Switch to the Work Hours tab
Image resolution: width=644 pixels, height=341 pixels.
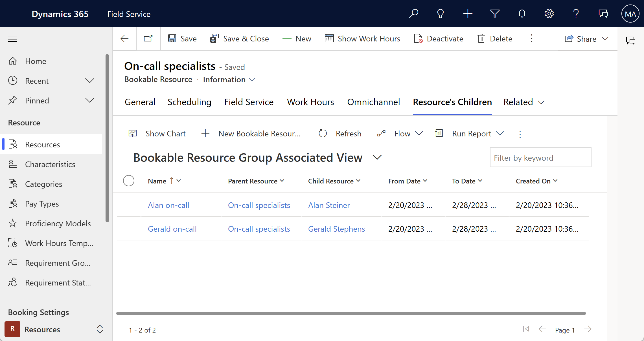tap(310, 102)
